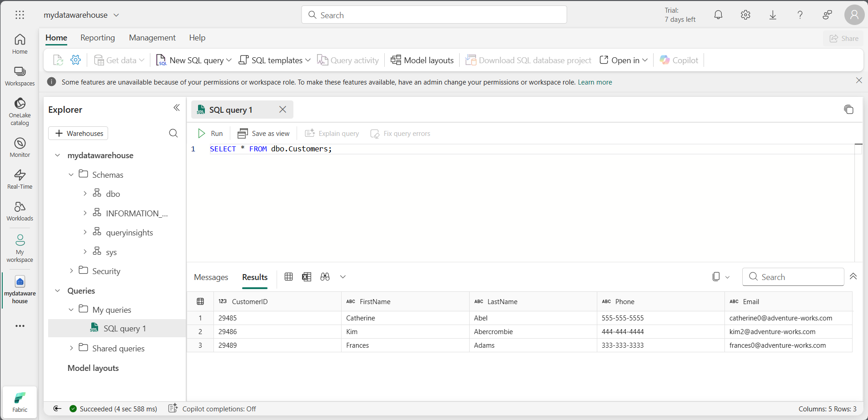Go to Home in left navigation
868x420 pixels.
(x=20, y=44)
